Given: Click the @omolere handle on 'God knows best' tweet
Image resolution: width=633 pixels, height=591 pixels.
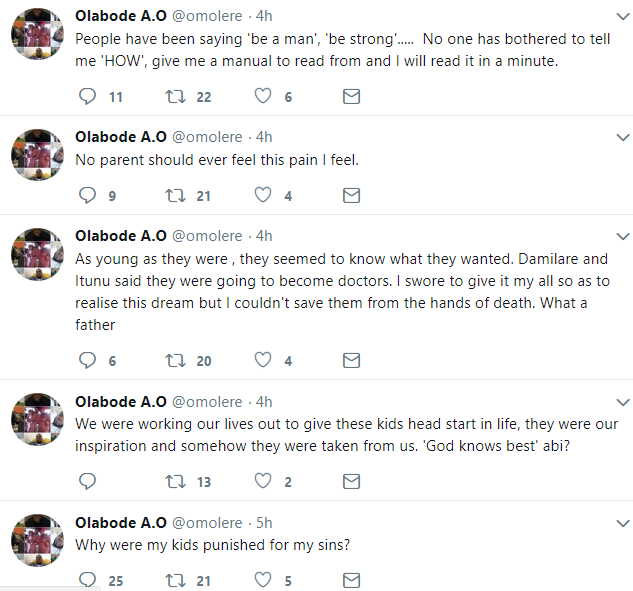Looking at the screenshot, I should 207,402.
